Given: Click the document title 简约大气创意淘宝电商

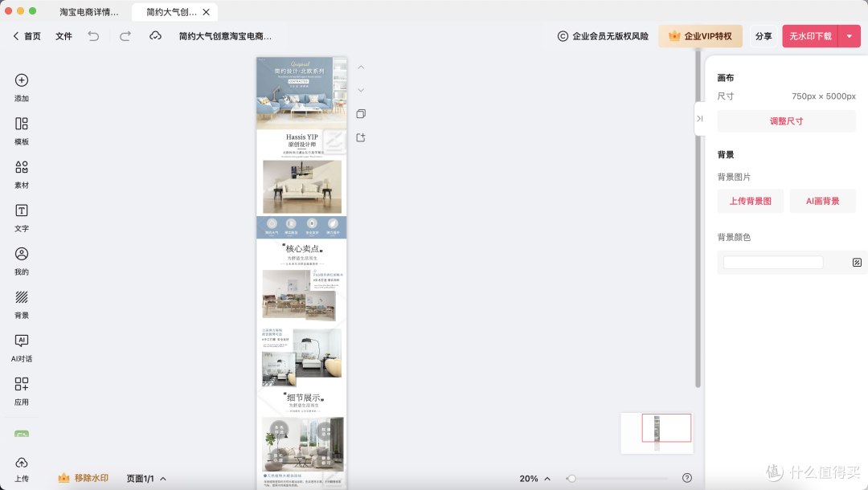Looking at the screenshot, I should pyautogui.click(x=225, y=36).
